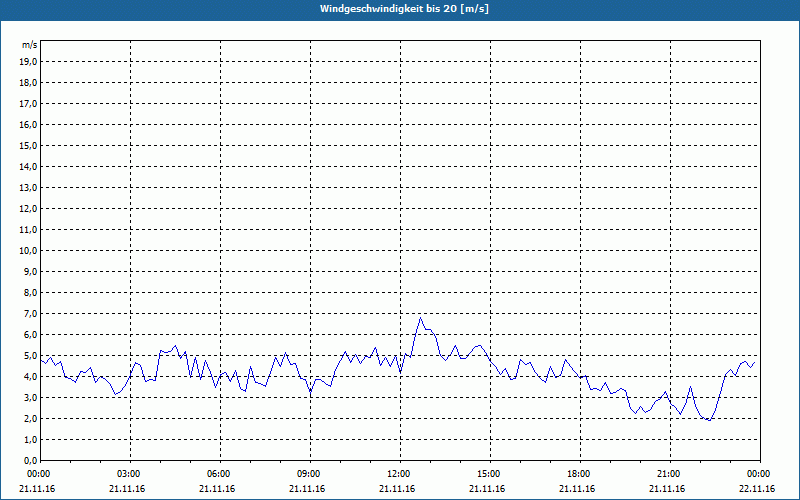Viewport: 800px width, 500px height.
Task: Click the wind speed peak near 12:40
Action: pyautogui.click(x=420, y=318)
